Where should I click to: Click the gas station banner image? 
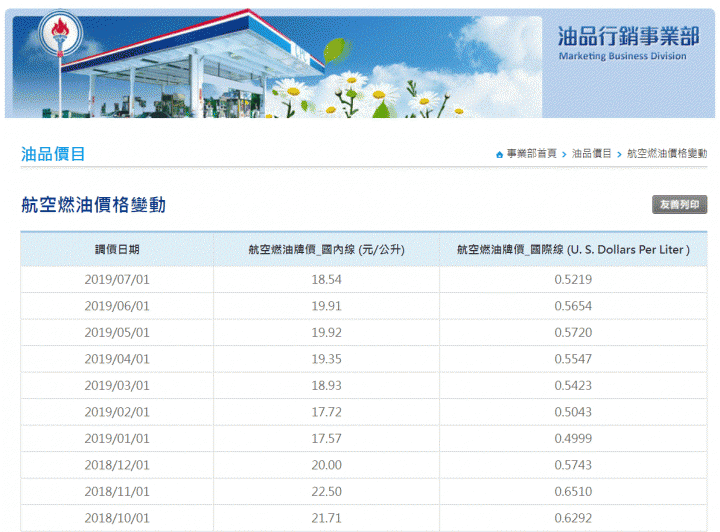[277, 67]
